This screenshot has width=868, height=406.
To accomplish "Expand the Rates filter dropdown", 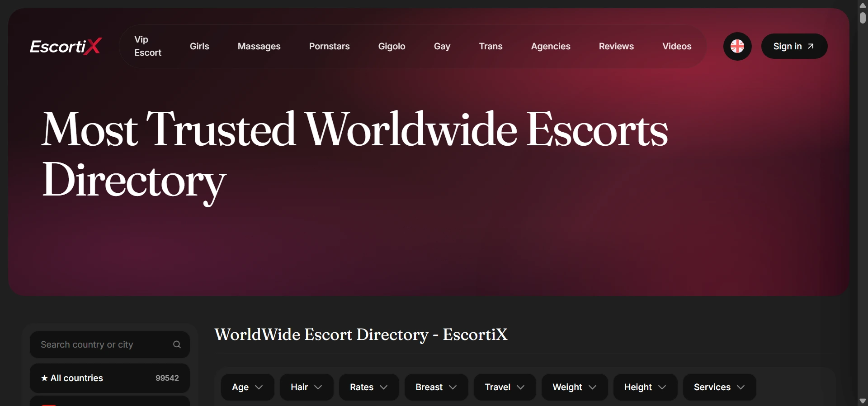I will (369, 387).
